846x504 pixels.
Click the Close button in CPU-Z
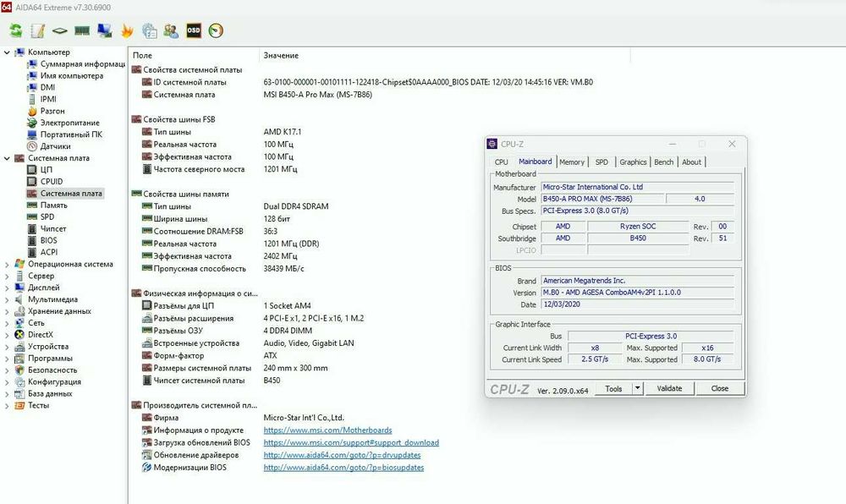[720, 389]
